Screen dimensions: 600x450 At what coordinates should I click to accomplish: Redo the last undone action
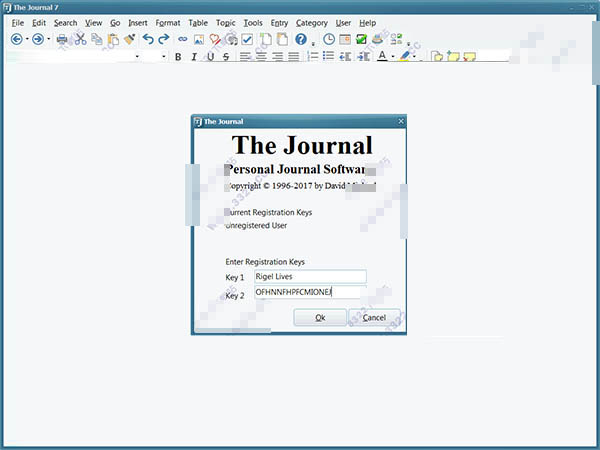(x=164, y=39)
